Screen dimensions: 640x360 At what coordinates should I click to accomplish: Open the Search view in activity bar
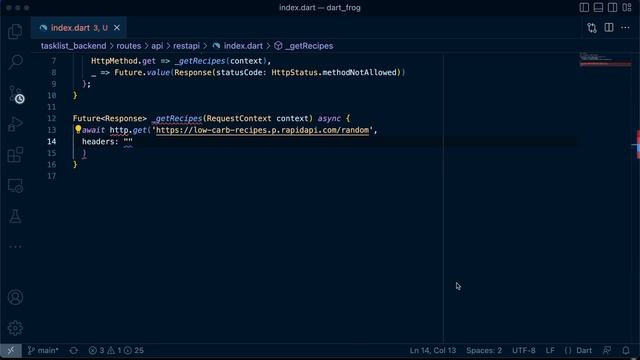click(x=15, y=62)
